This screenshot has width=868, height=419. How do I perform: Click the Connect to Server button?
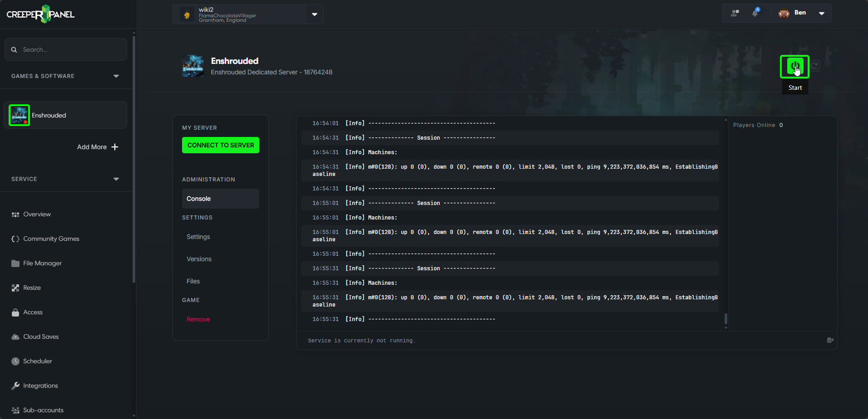221,145
